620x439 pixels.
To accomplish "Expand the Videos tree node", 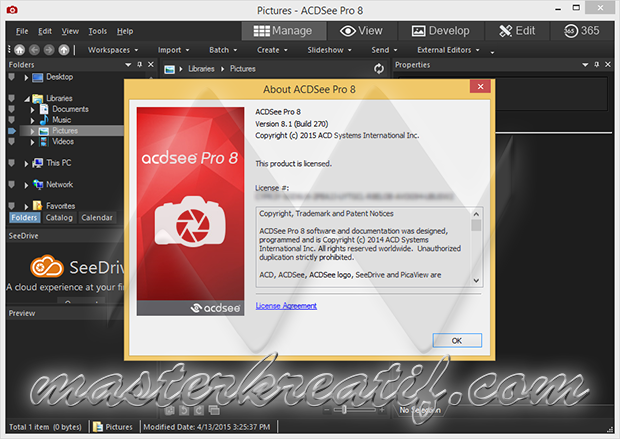I will pyautogui.click(x=32, y=142).
